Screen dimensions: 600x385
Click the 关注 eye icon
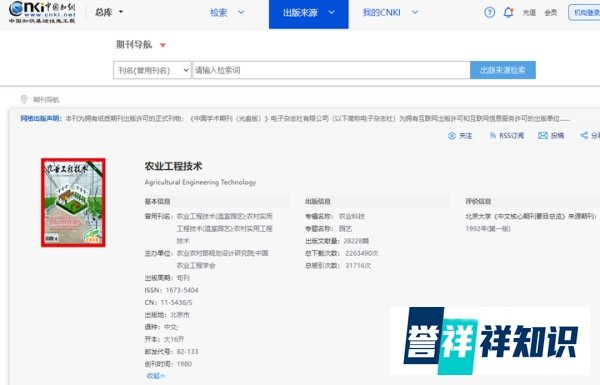point(452,135)
